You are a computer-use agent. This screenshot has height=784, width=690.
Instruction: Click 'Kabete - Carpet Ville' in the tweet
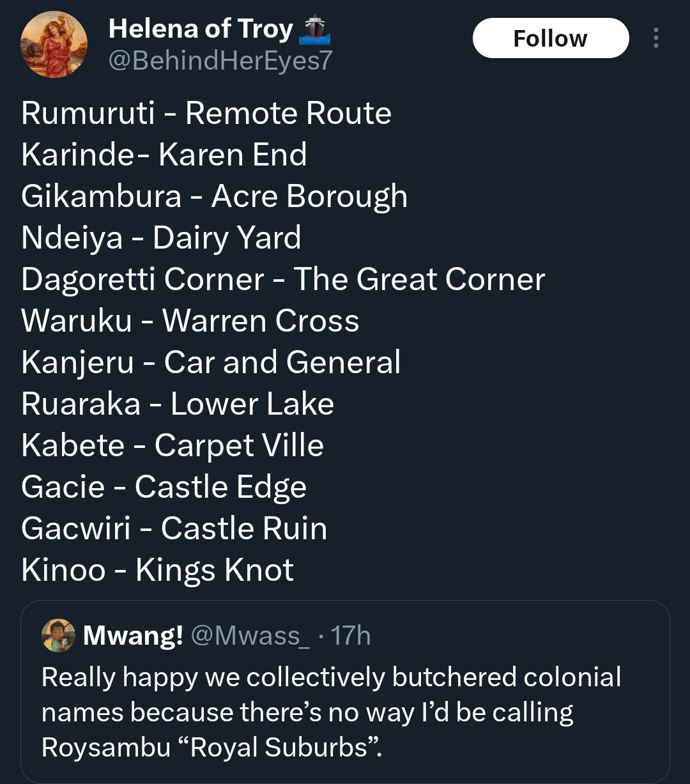(172, 445)
